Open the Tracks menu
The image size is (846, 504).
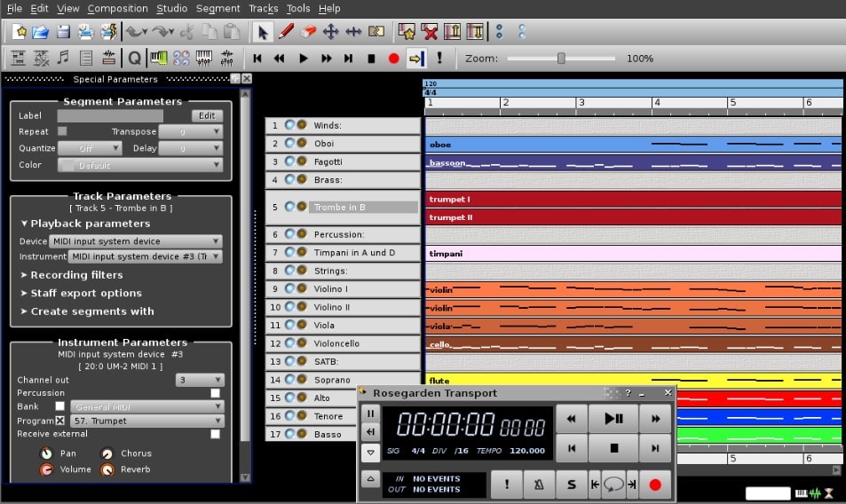264,9
